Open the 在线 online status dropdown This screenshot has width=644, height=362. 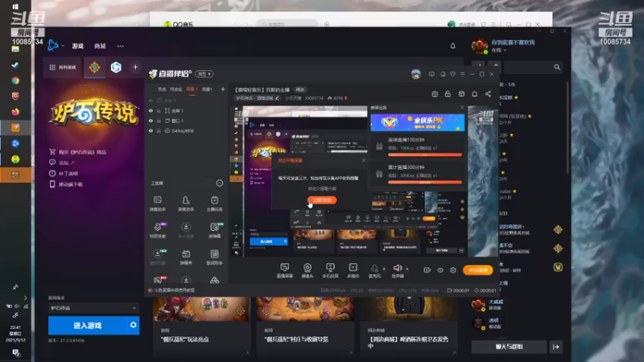[499, 50]
